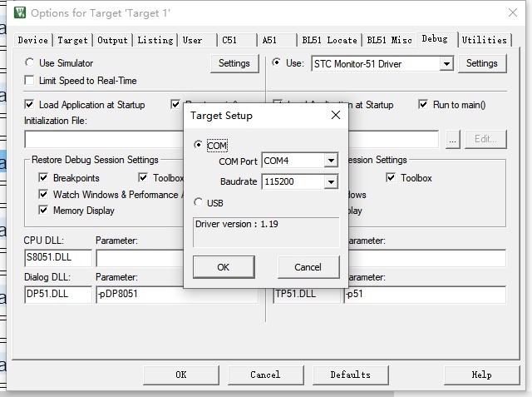Image resolution: width=532 pixels, height=397 pixels.
Task: Click the -p51 parameter field
Action: (x=425, y=294)
